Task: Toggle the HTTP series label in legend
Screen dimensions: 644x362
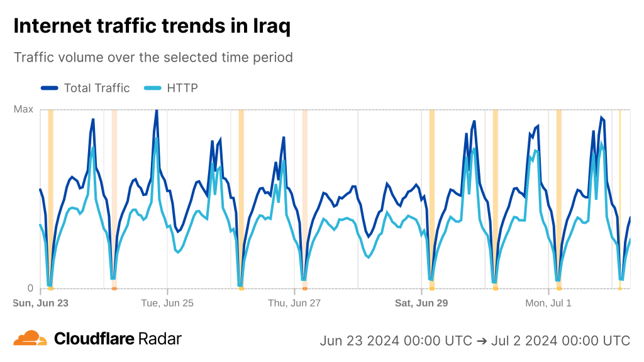Action: click(182, 88)
